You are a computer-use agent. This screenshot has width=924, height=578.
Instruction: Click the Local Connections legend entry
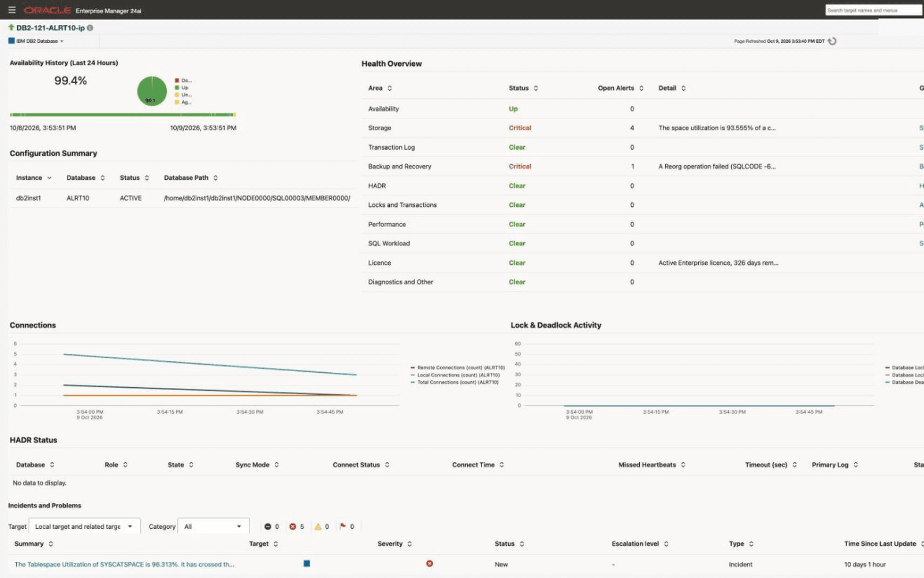(x=455, y=375)
